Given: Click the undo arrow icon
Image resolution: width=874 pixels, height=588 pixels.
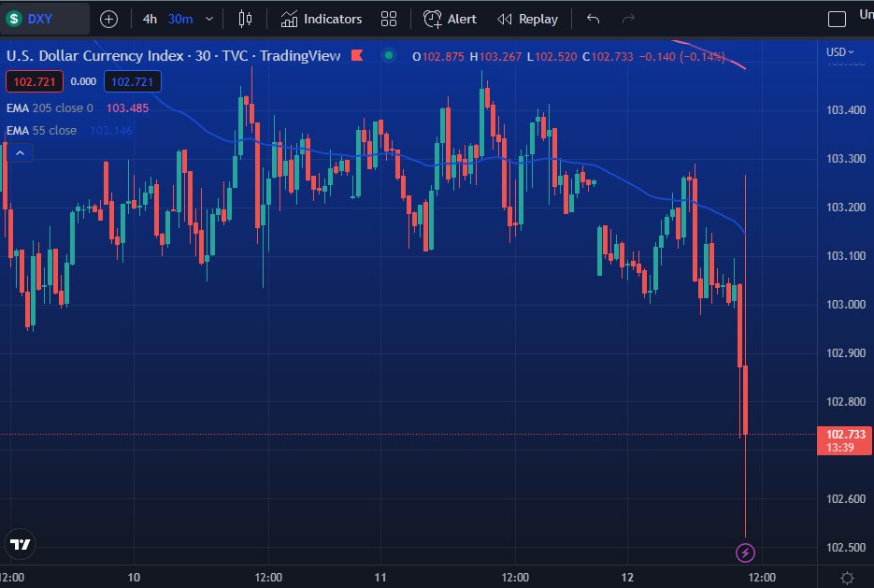Looking at the screenshot, I should 593,19.
